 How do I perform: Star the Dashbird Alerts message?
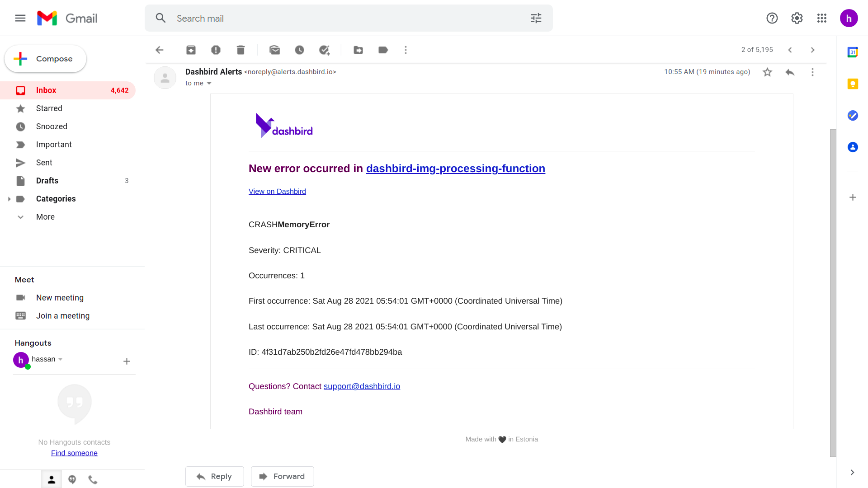768,72
